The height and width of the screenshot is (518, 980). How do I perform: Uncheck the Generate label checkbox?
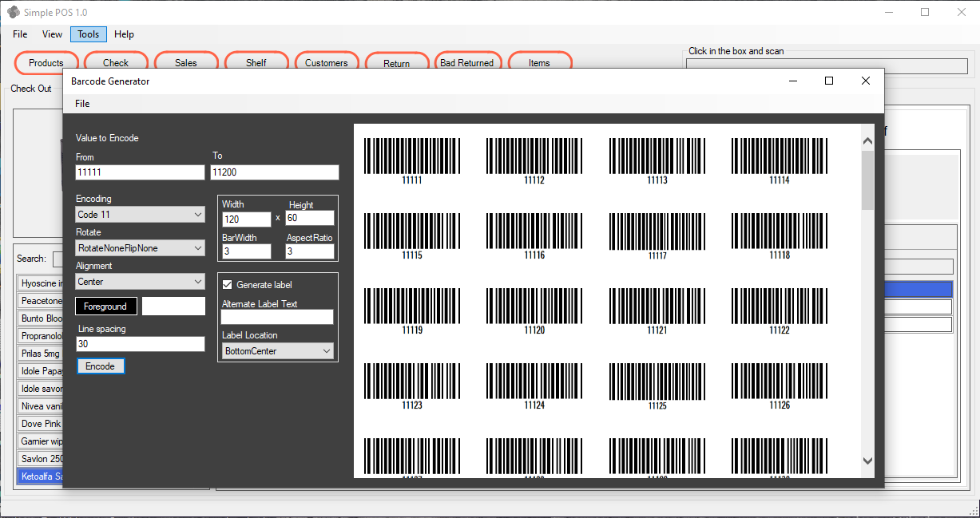[228, 285]
